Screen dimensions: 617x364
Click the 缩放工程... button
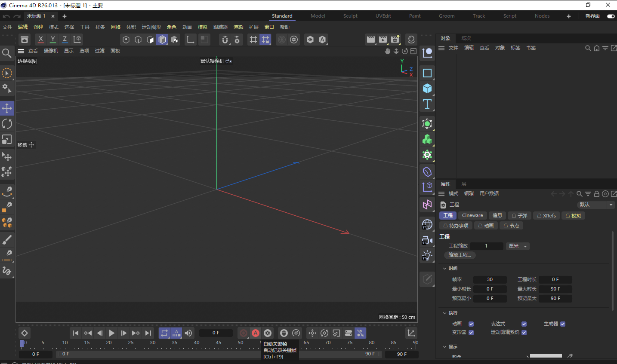coord(460,255)
